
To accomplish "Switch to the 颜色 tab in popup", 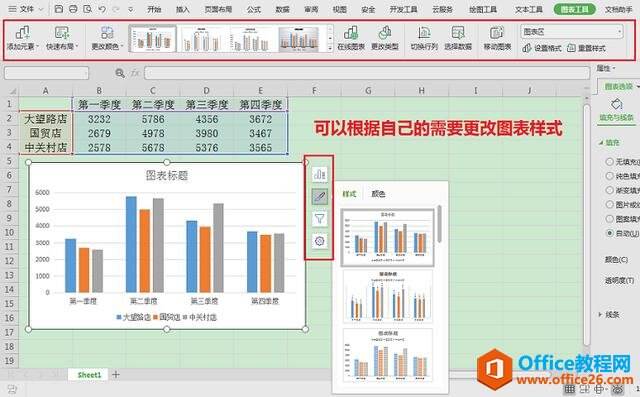I will click(x=378, y=194).
